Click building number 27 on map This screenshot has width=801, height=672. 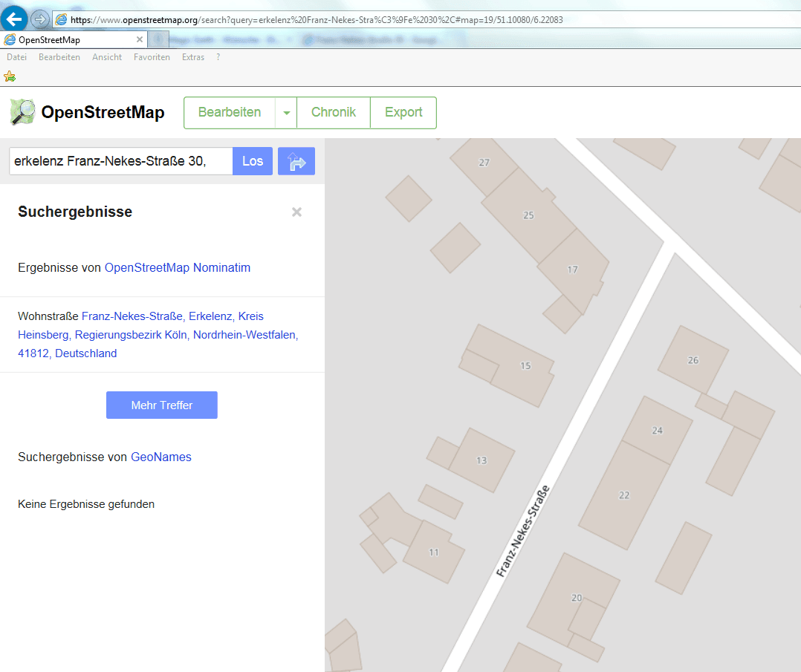point(484,163)
